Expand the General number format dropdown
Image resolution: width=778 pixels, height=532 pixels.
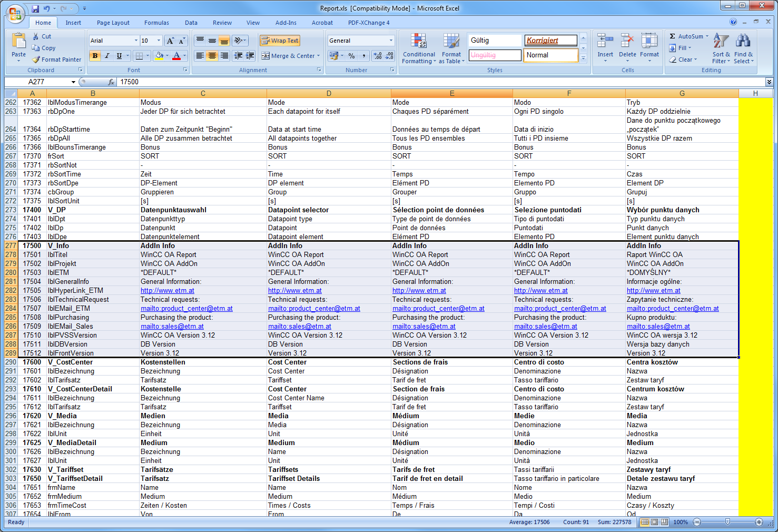coord(391,41)
